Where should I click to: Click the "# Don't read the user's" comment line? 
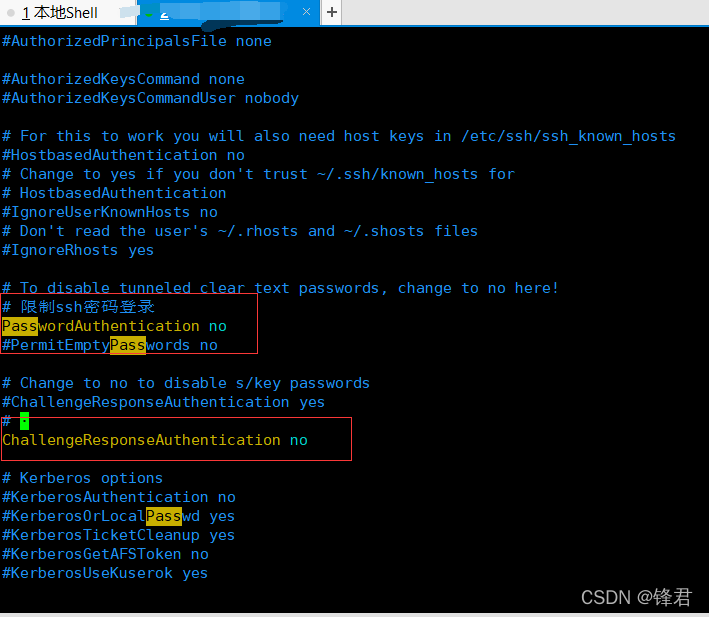pos(240,231)
